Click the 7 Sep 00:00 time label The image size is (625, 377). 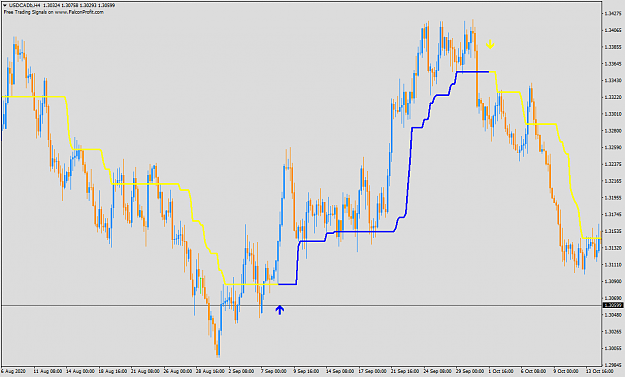pyautogui.click(x=274, y=371)
